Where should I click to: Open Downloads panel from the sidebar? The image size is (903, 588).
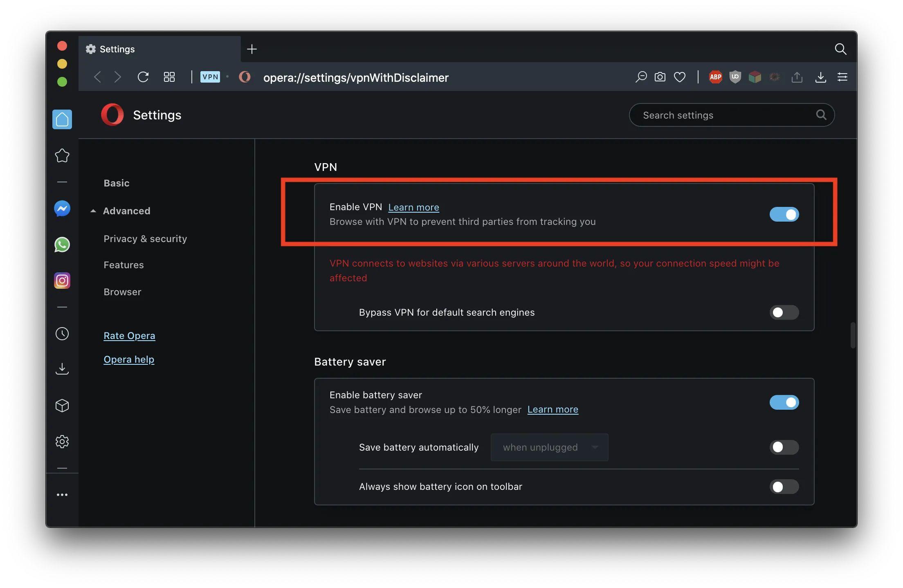62,369
